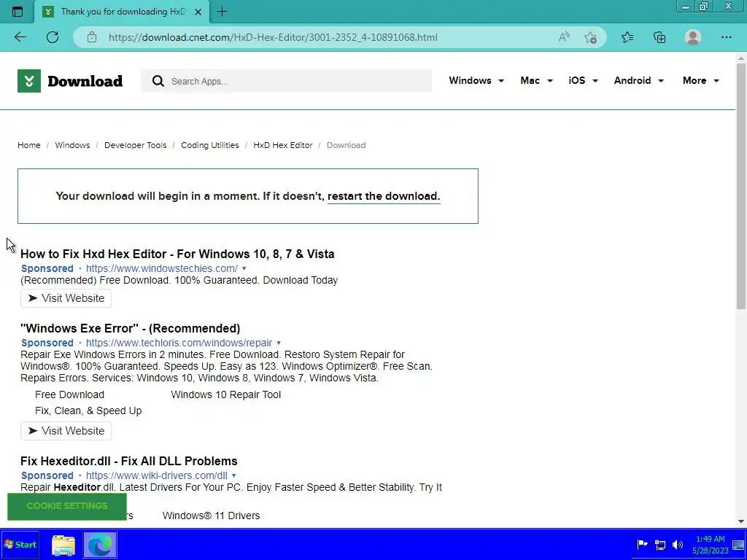Open Coding Utilities breadcrumb link
Image resolution: width=747 pixels, height=560 pixels.
(x=210, y=145)
